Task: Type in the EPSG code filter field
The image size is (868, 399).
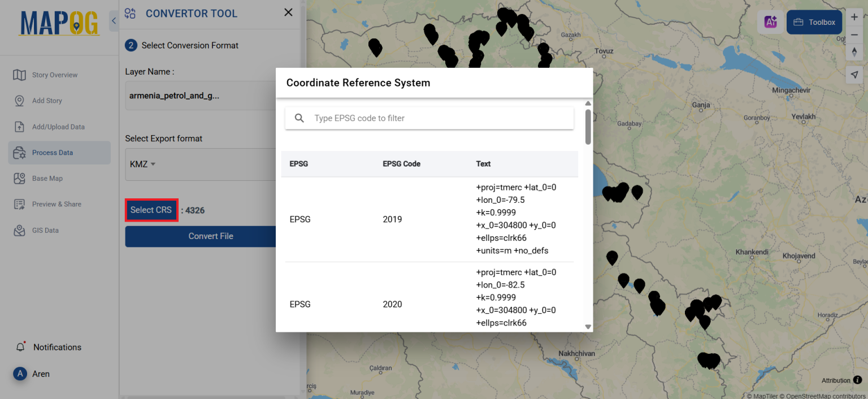Action: [x=428, y=118]
